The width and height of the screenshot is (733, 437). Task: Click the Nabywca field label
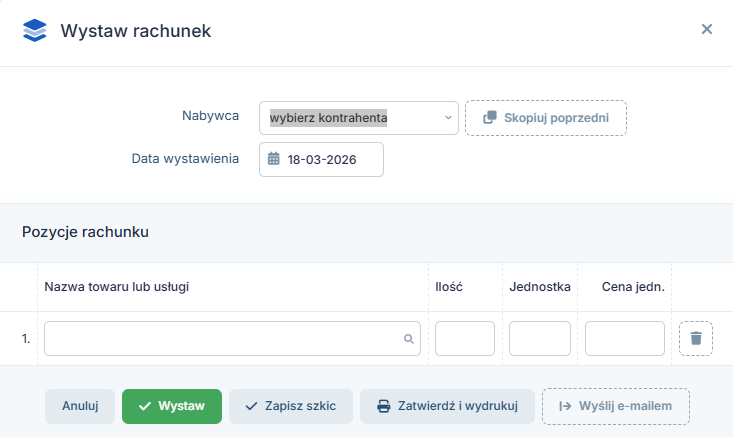(210, 116)
